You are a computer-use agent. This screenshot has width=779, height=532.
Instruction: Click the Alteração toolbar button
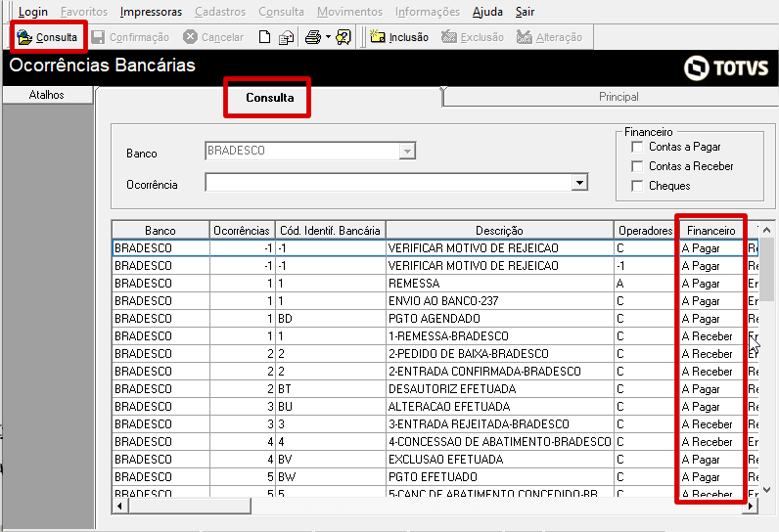click(549, 37)
